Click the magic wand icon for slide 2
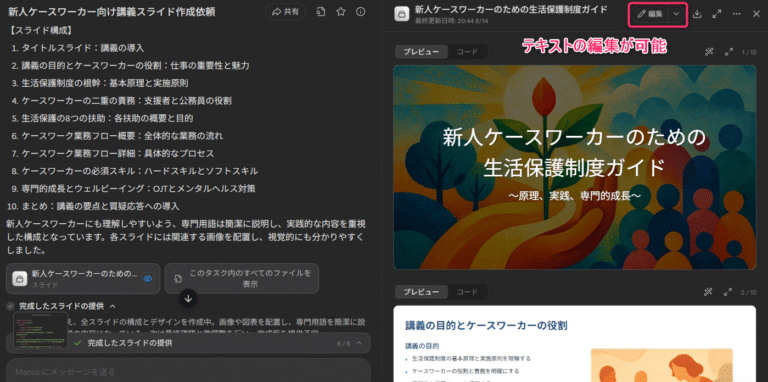Viewport: 768px width, 382px height. coord(709,292)
